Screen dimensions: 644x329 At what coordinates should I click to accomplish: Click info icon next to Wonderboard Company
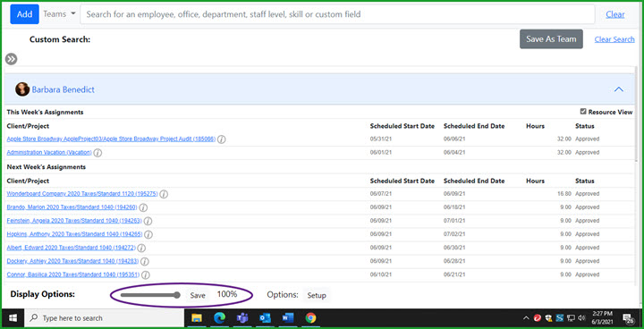(x=164, y=194)
